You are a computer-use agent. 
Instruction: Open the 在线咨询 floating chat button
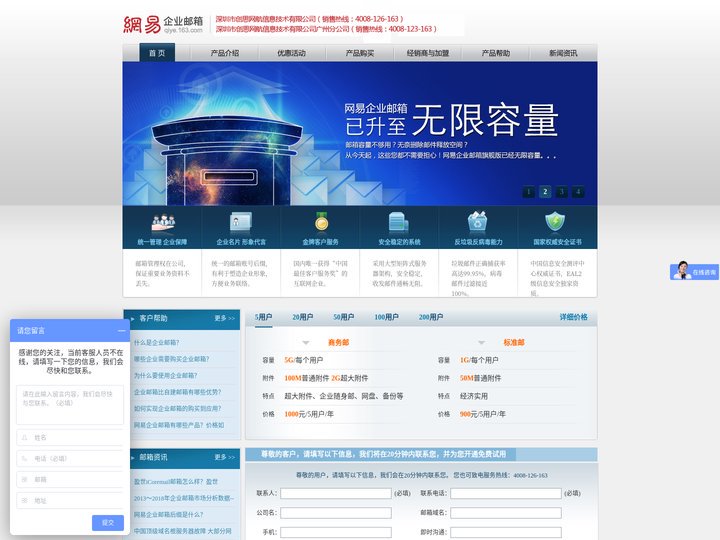pos(694,271)
